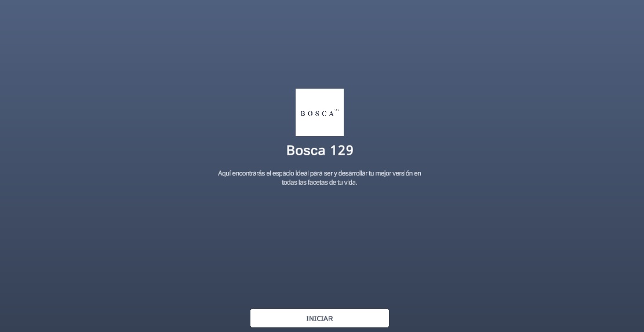Viewport: 644px width, 332px height.
Task: Click the INICIAR button
Action: tap(319, 318)
